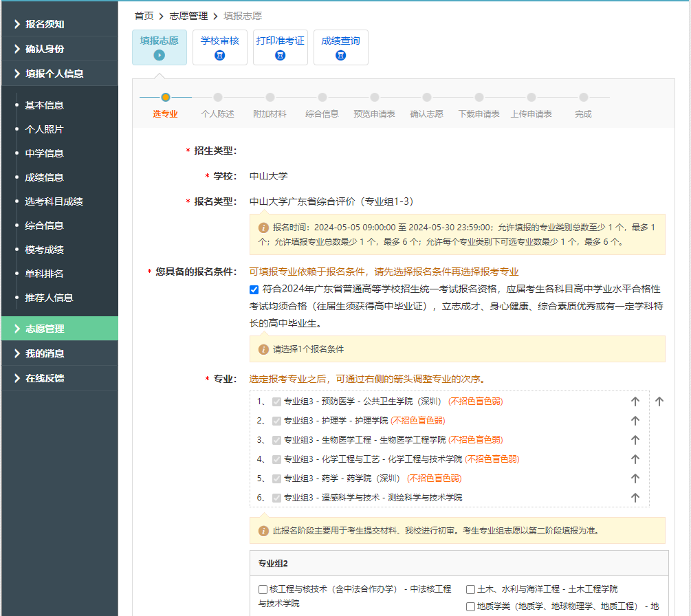Uncheck 遥感科学与技术 in selected majors list
691x616 pixels.
click(276, 498)
